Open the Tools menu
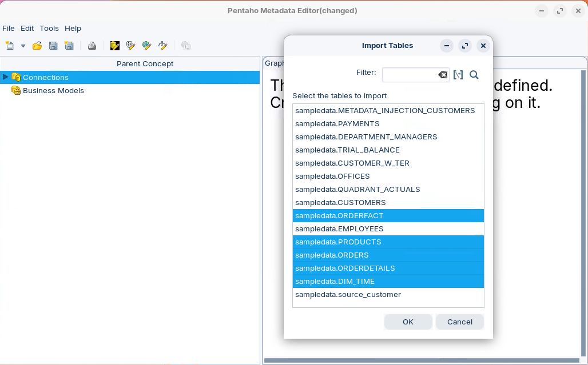Screen dimensions: 588x365 point(49,28)
